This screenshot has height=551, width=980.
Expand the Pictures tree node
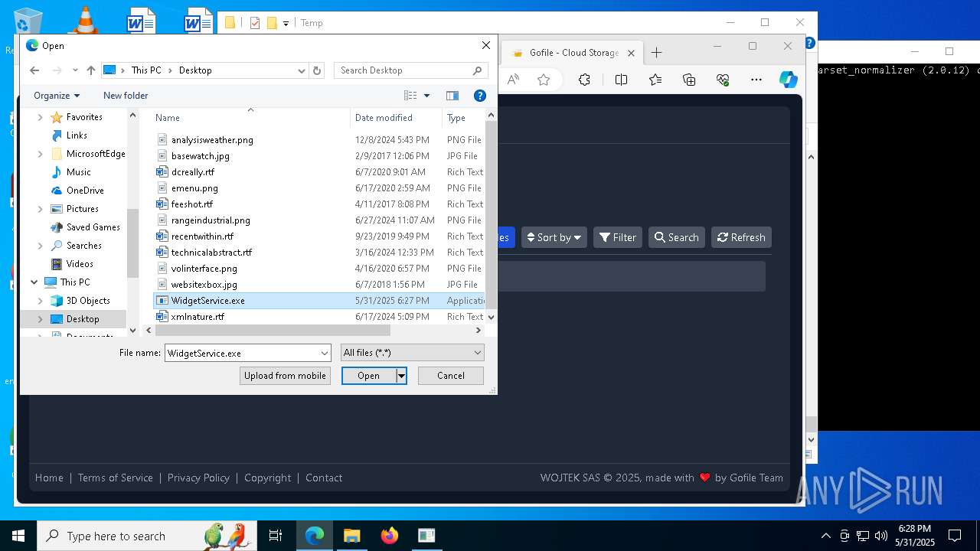coord(40,209)
